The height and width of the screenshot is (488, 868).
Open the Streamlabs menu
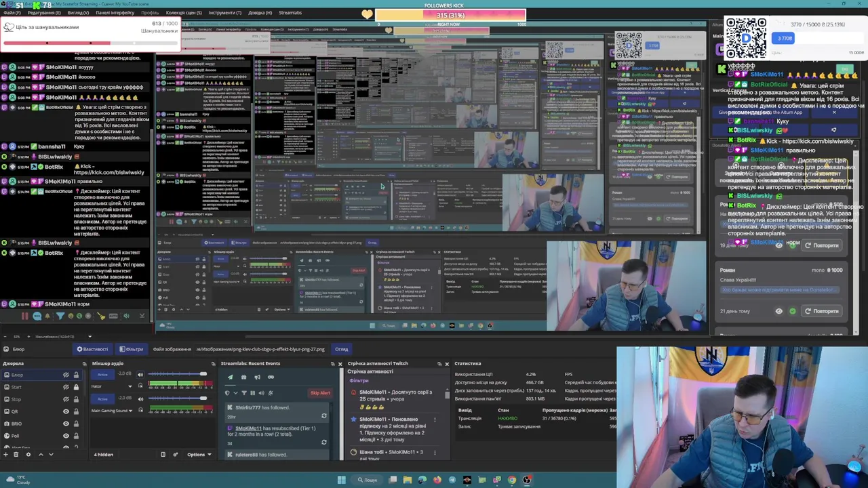(290, 12)
